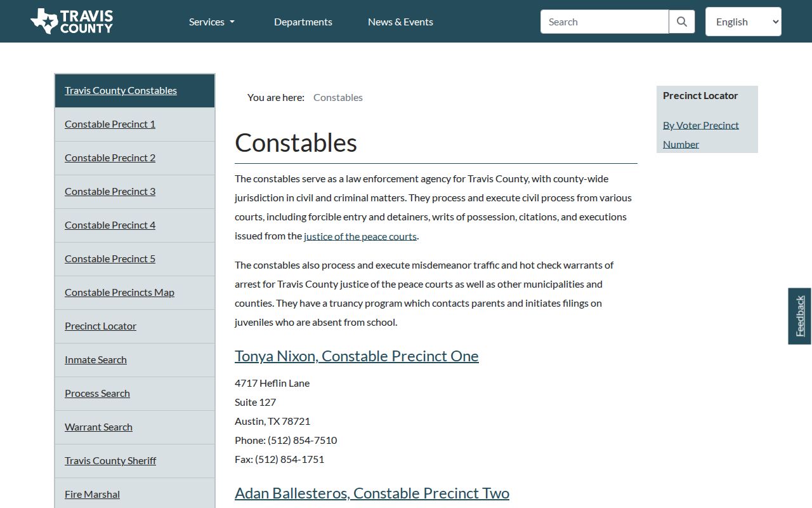The image size is (812, 508).
Task: Click the Precinct Locator box heading
Action: coord(700,95)
